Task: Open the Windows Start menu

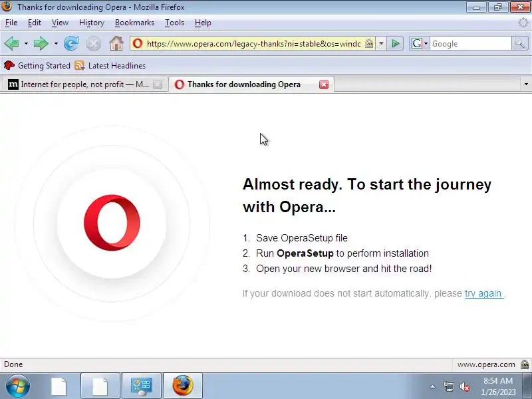Action: click(17, 386)
